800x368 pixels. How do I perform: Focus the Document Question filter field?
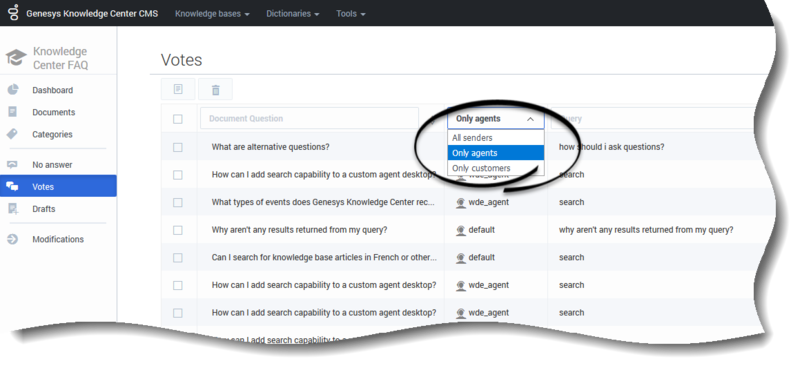pyautogui.click(x=310, y=118)
